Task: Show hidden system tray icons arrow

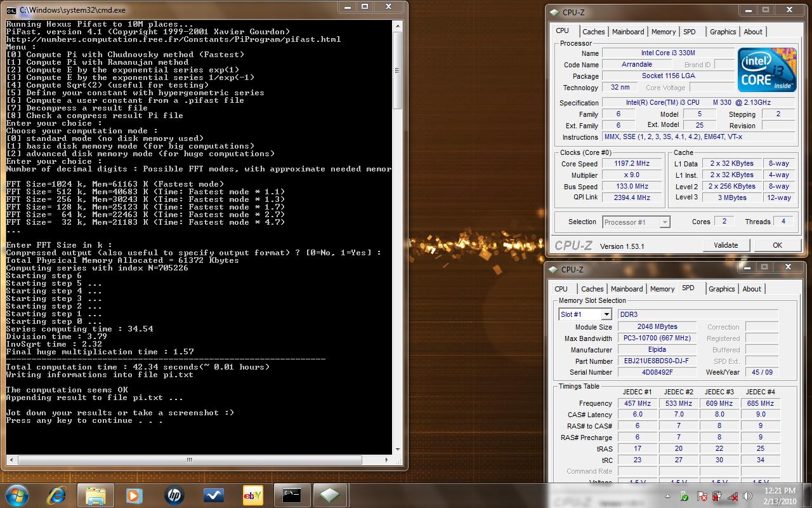Action: (667, 496)
